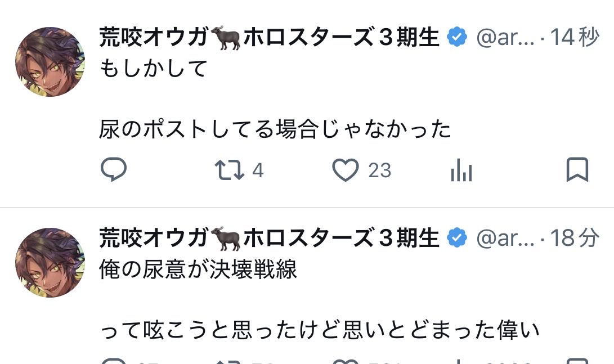The height and width of the screenshot is (364, 614).
Task: Click the repost count showing 4
Action: point(258,170)
